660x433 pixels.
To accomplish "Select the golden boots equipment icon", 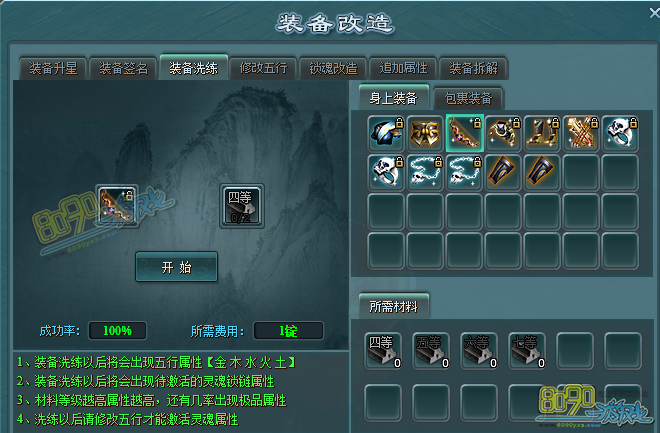I will point(542,133).
